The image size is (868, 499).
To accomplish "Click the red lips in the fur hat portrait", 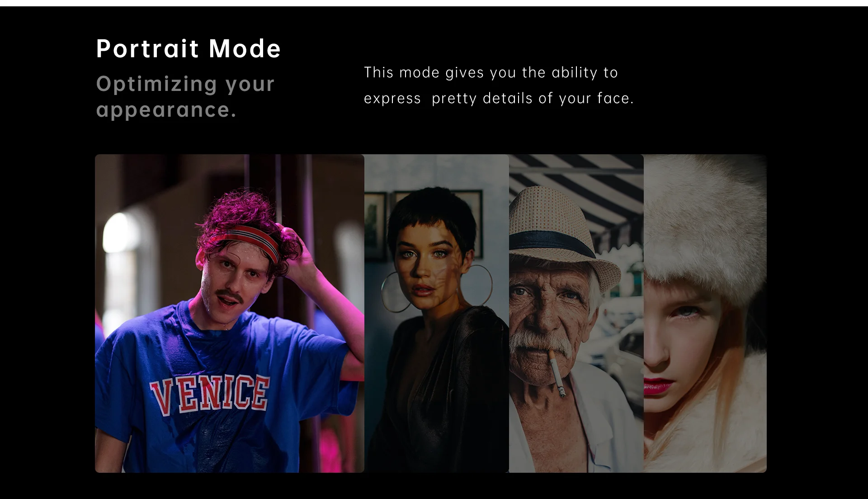I will click(x=657, y=387).
